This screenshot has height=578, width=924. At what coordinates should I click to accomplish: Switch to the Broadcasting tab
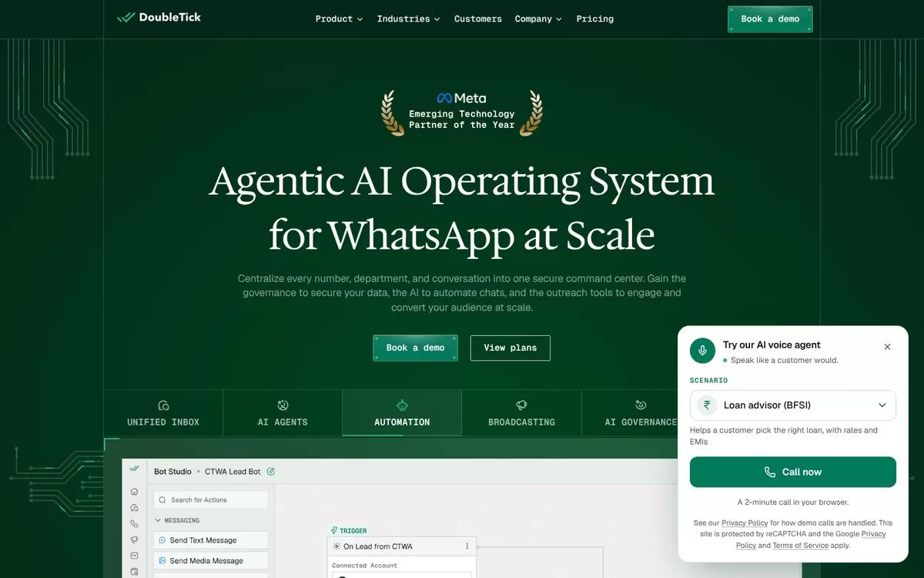521,413
